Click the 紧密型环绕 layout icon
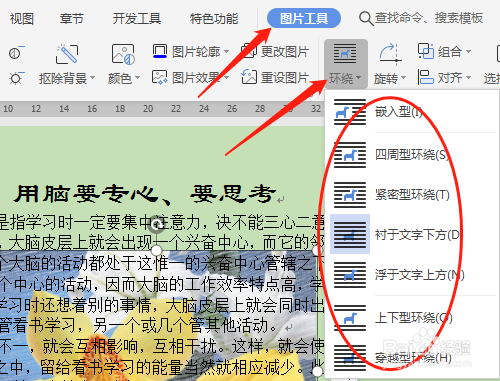 point(350,195)
